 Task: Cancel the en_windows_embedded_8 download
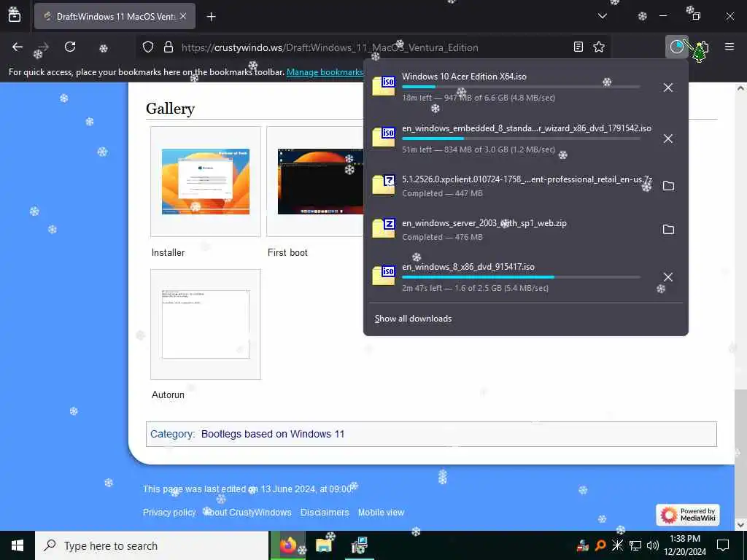[x=668, y=139]
